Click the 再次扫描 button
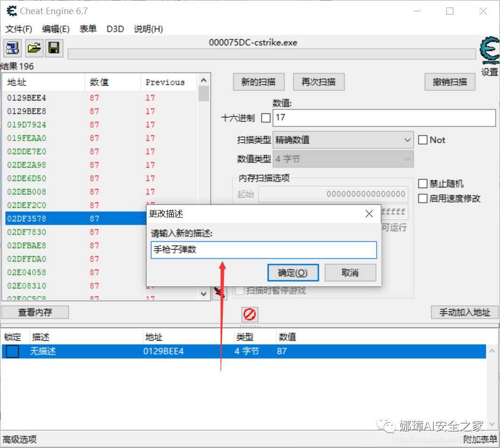500x448 pixels. pos(319,82)
